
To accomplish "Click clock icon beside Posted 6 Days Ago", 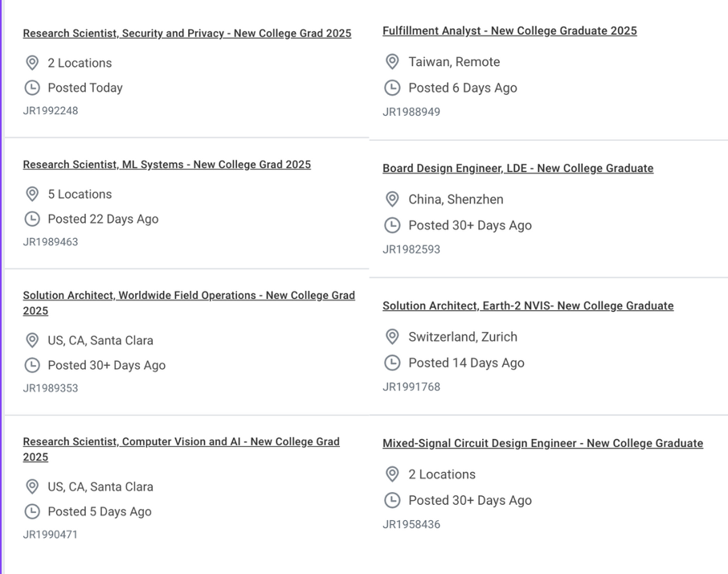I will point(392,88).
